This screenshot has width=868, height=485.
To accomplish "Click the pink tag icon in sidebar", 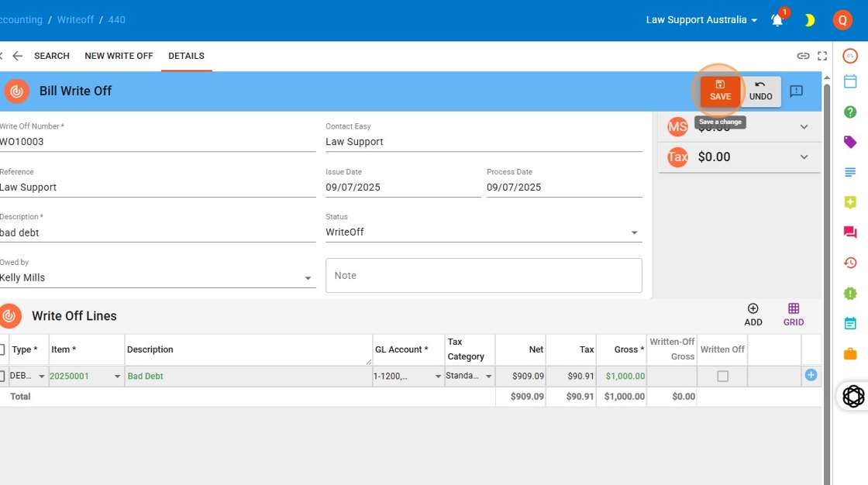I will 850,142.
